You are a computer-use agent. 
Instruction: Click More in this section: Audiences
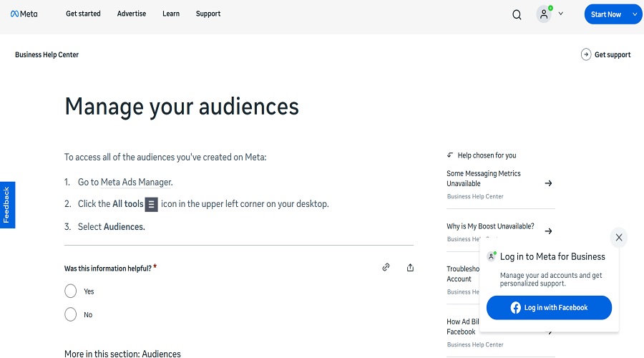(122, 354)
